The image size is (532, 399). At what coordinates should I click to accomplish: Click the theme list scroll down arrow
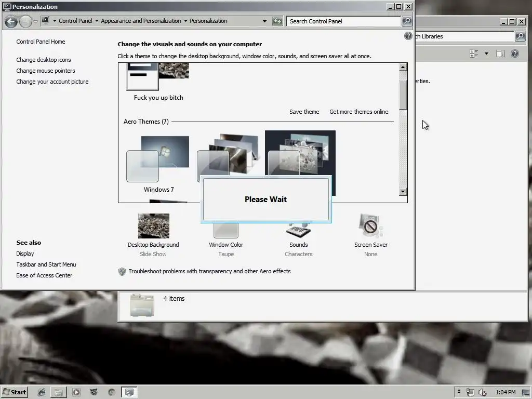(x=403, y=191)
